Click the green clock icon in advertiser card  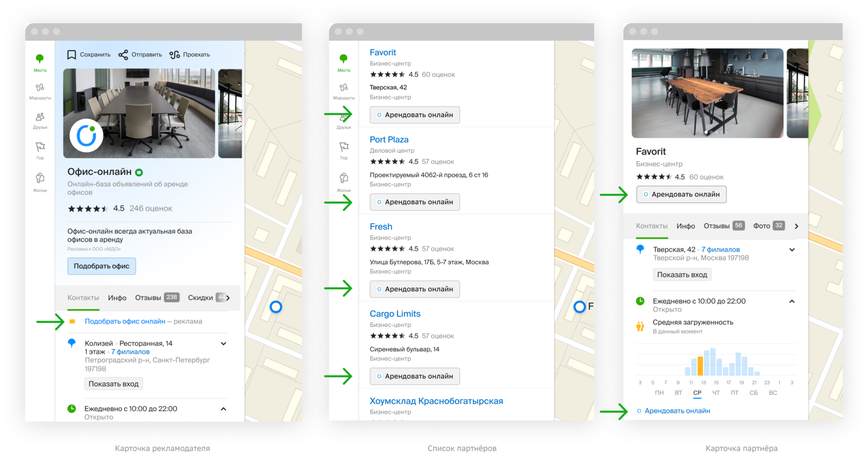click(72, 408)
